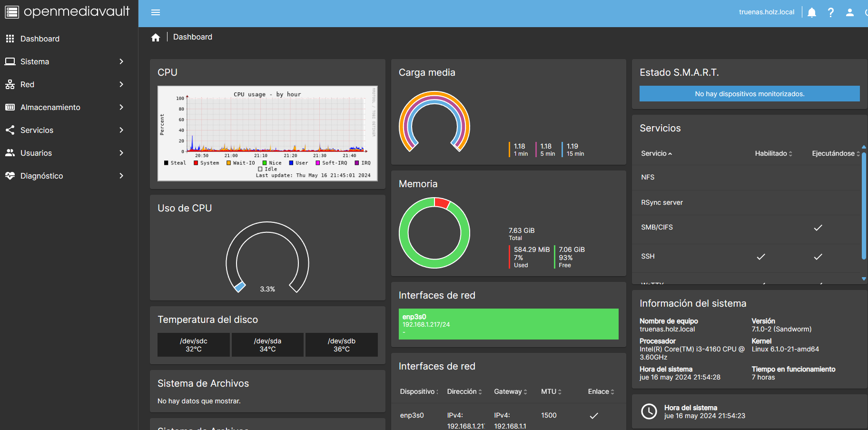Click the Carga media gauge
Image resolution: width=868 pixels, height=430 pixels.
pos(434,122)
